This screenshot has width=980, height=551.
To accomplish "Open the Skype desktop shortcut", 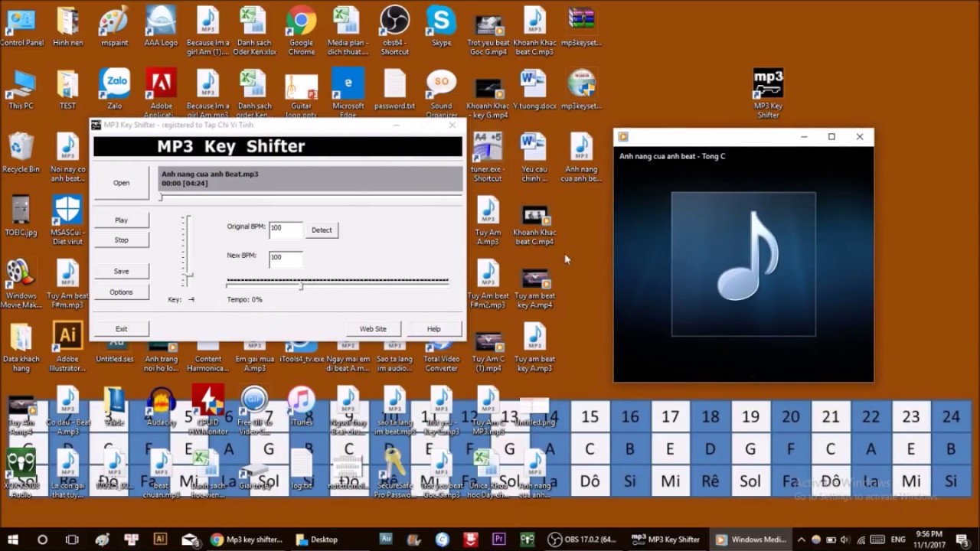I will [441, 25].
